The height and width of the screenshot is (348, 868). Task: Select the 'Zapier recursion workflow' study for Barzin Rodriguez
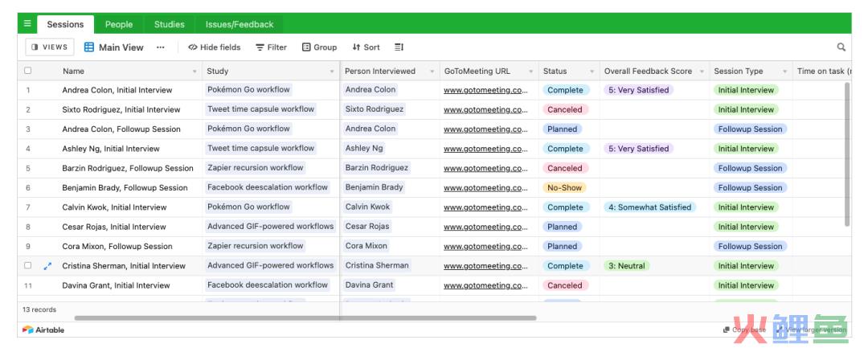[x=256, y=168]
